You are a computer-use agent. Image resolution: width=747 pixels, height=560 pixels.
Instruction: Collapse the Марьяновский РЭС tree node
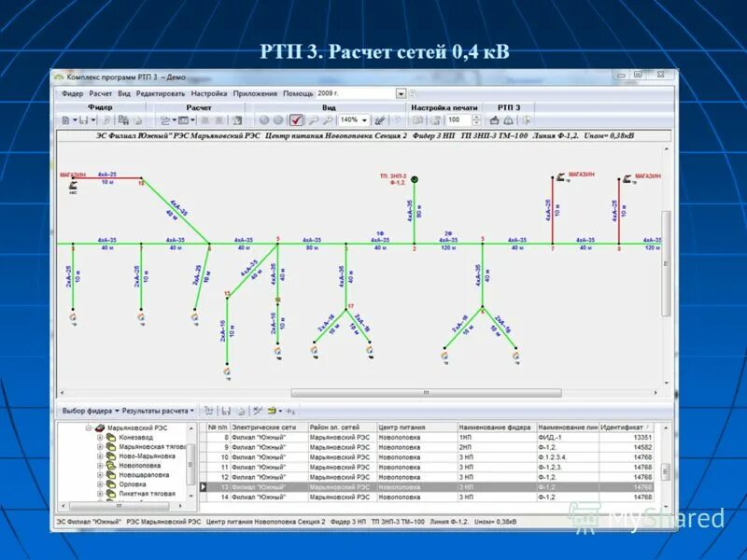pyautogui.click(x=89, y=428)
